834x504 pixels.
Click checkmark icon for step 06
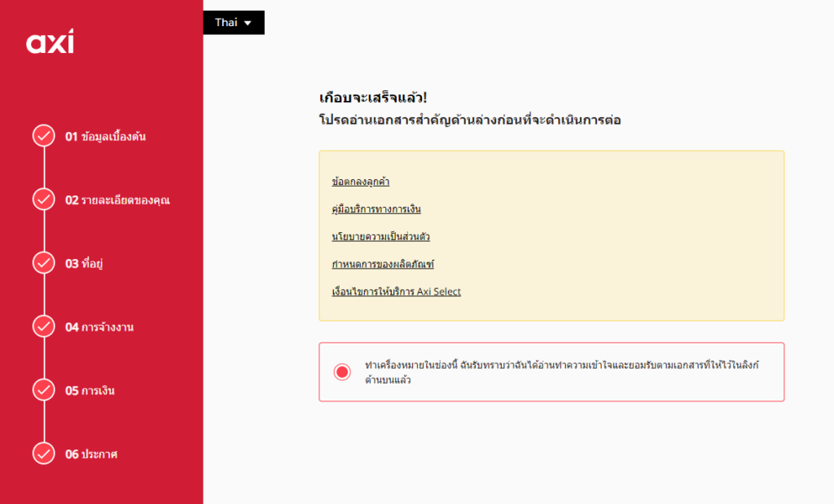coord(44,454)
